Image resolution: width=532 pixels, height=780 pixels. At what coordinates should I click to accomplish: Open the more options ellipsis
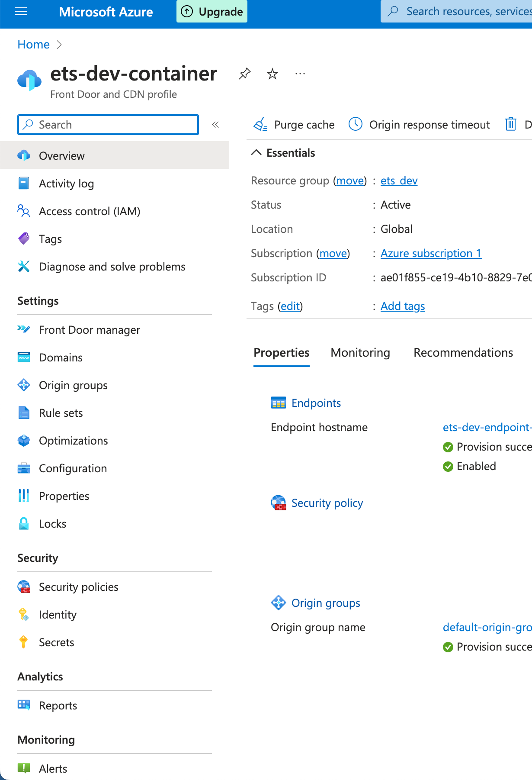point(300,74)
